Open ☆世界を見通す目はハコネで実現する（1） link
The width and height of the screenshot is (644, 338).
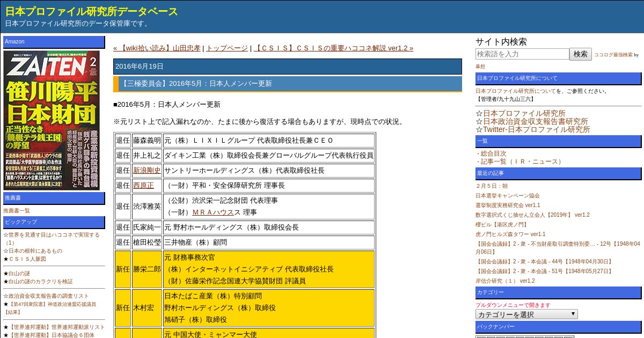(x=52, y=239)
